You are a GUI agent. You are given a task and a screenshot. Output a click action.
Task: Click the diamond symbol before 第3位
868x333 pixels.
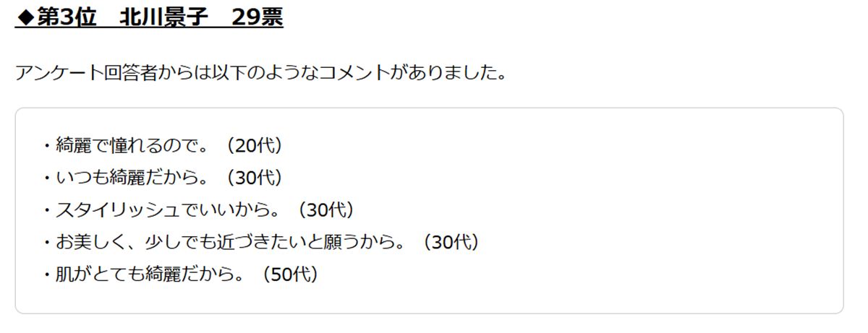(x=25, y=18)
